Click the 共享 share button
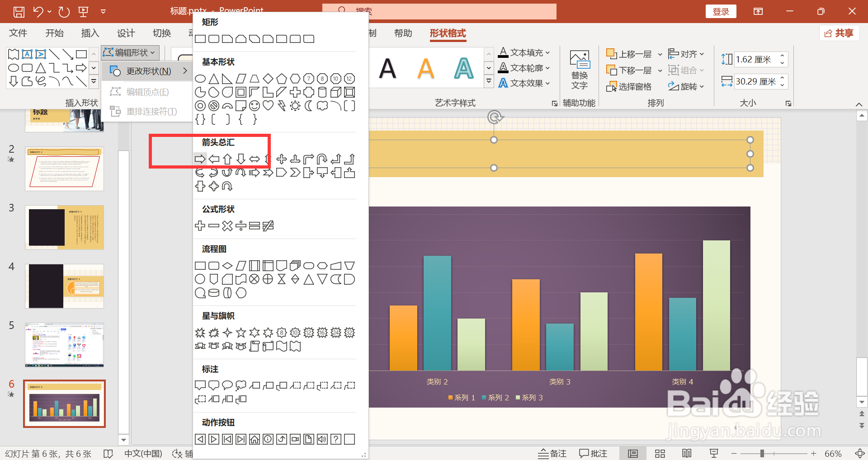The height and width of the screenshot is (460, 868). click(839, 33)
